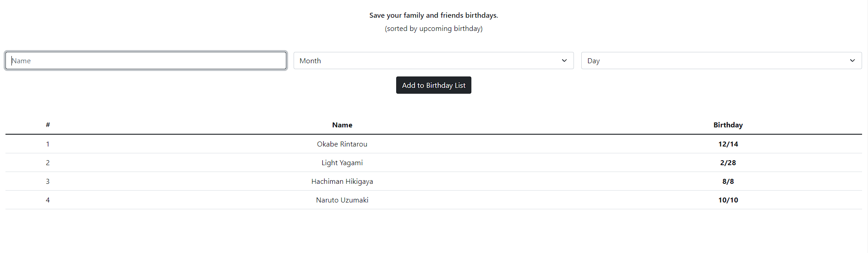Click the 12/14 birthday cell
This screenshot has width=868, height=253.
coord(728,144)
